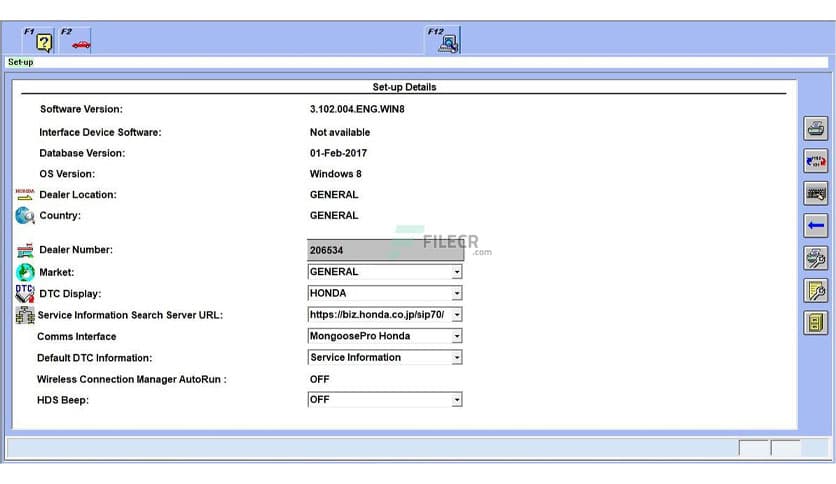
Task: Click the F12 computer search icon
Action: pyautogui.click(x=443, y=40)
